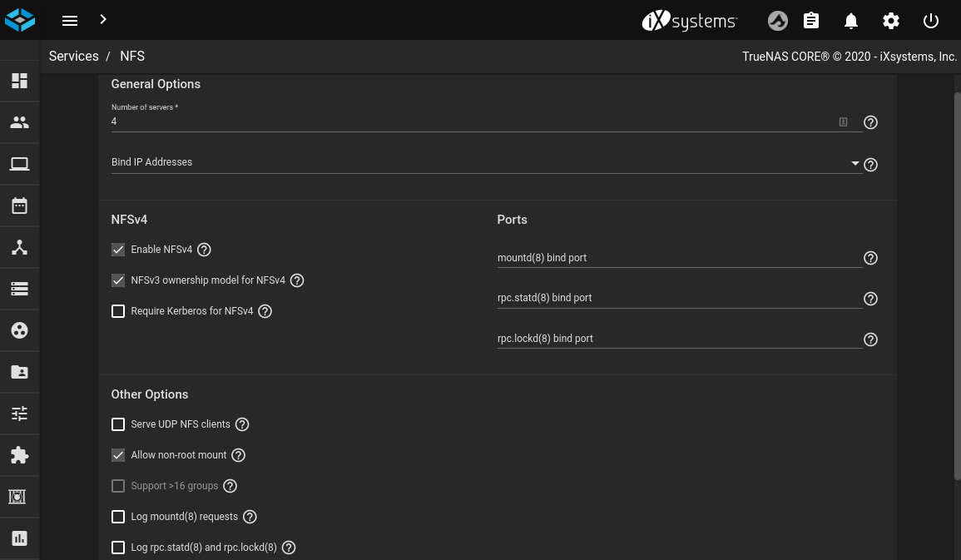Click the power icon in top bar
The width and height of the screenshot is (961, 560).
point(931,21)
